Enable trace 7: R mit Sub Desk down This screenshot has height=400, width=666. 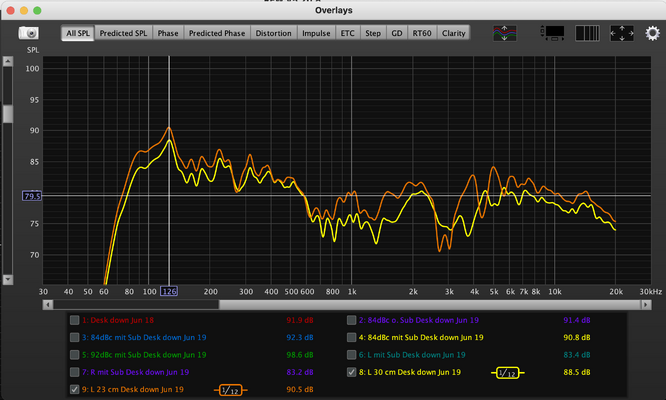[x=74, y=372]
